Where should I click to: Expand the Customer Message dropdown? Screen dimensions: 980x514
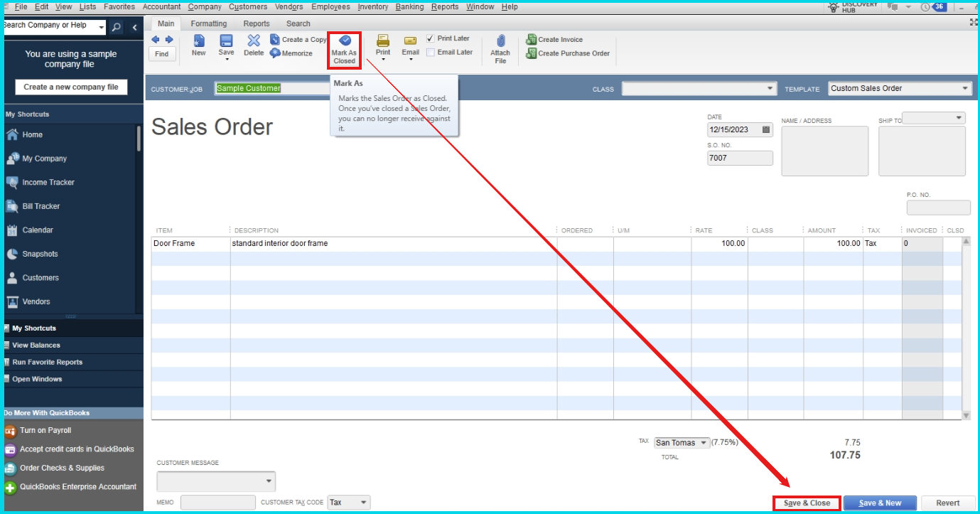tap(269, 482)
